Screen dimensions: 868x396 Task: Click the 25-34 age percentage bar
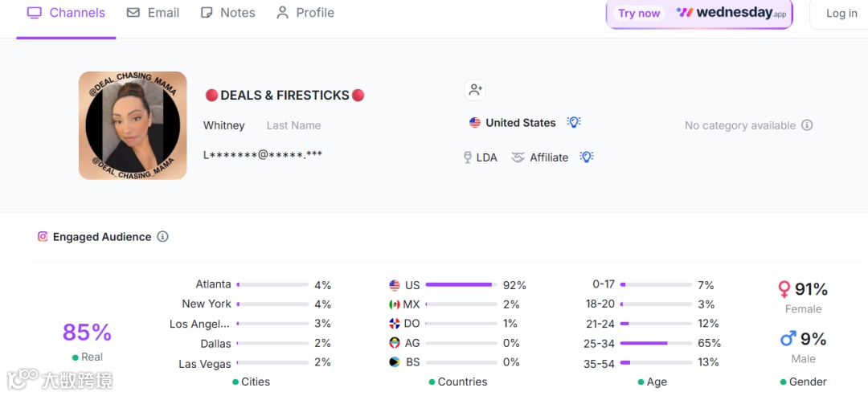coord(655,343)
